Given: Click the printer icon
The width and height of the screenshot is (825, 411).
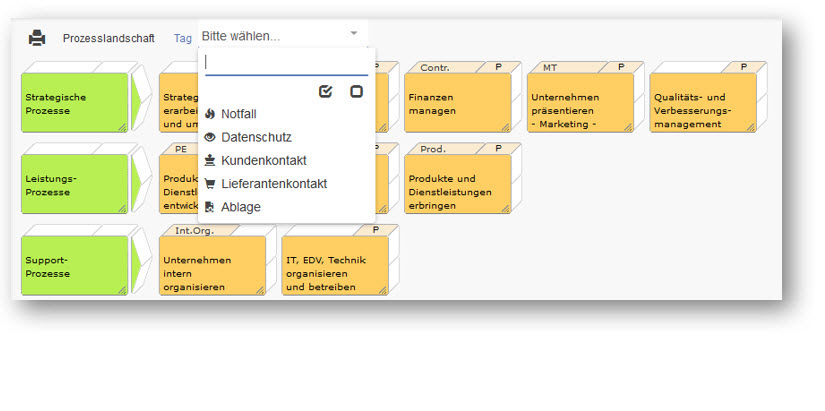Looking at the screenshot, I should [x=37, y=38].
